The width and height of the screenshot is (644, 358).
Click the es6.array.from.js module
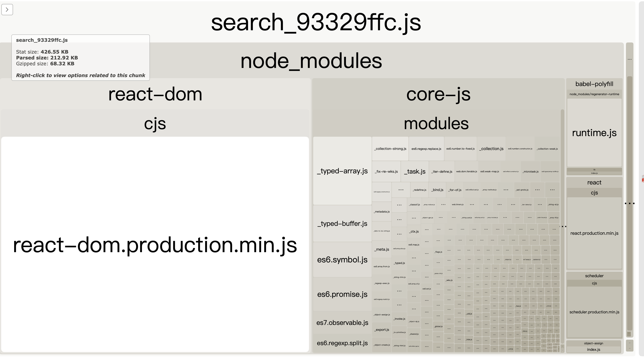(382, 267)
